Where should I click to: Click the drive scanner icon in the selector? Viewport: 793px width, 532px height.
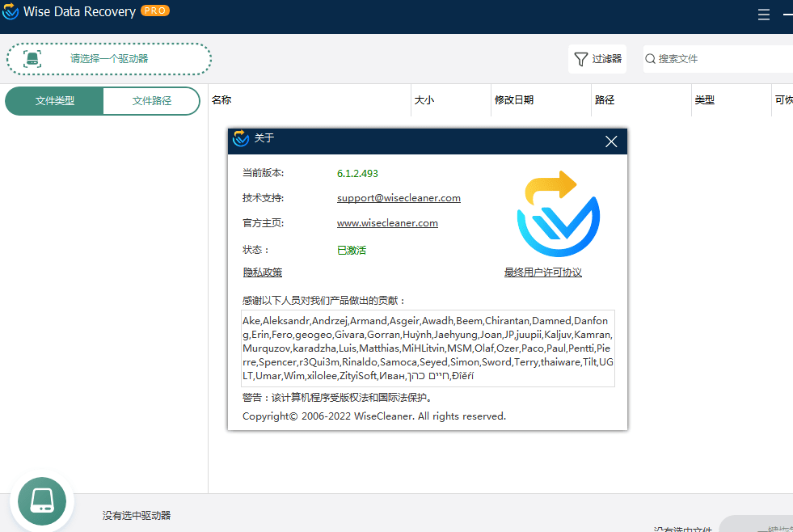[x=32, y=59]
